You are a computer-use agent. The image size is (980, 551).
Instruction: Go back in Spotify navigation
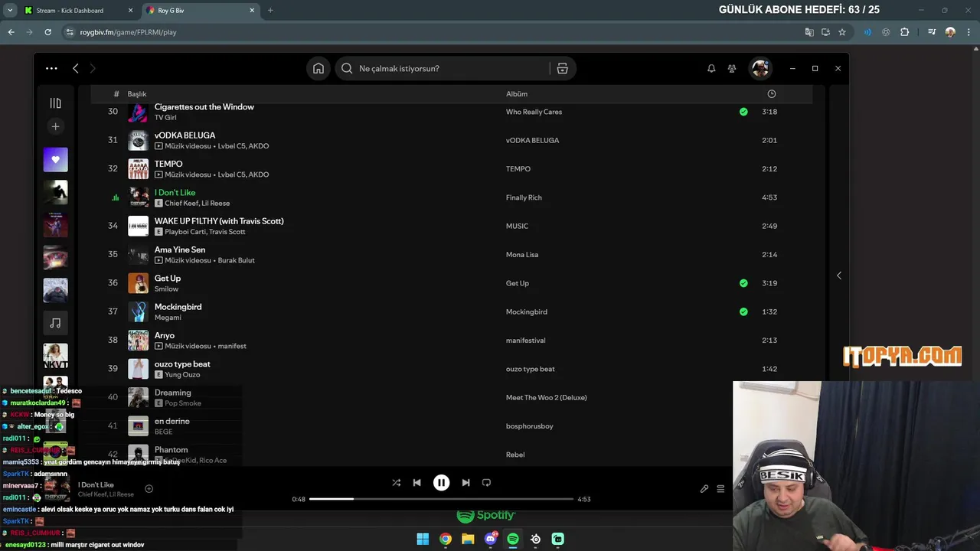coord(75,68)
